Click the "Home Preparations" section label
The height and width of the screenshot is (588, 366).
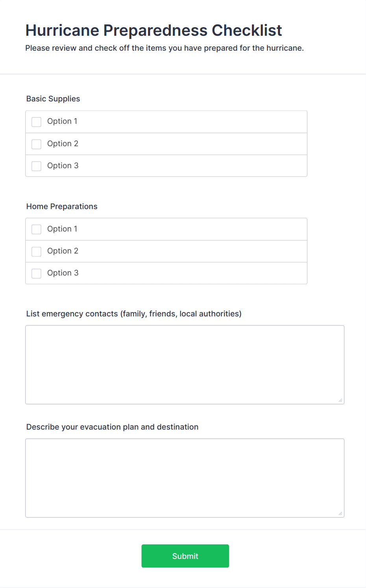(x=62, y=207)
